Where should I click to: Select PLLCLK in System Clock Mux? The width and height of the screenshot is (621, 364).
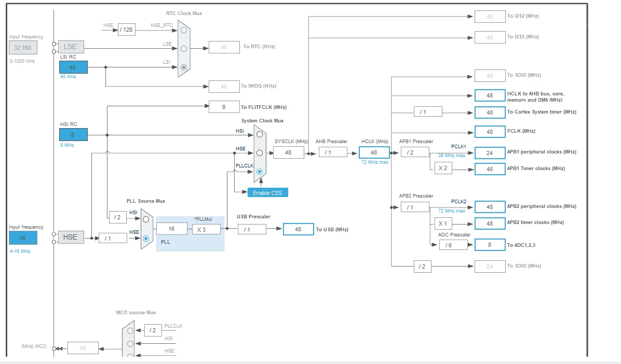[260, 171]
